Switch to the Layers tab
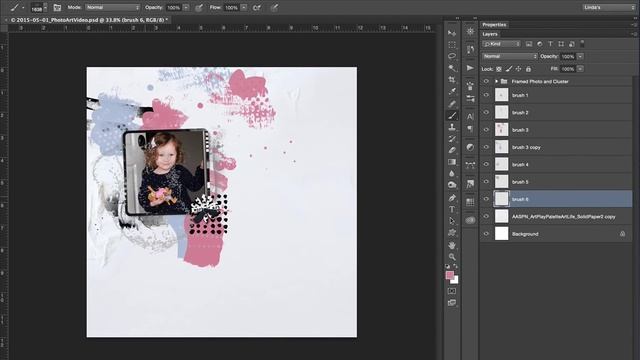The width and height of the screenshot is (640, 360). pyautogui.click(x=490, y=34)
